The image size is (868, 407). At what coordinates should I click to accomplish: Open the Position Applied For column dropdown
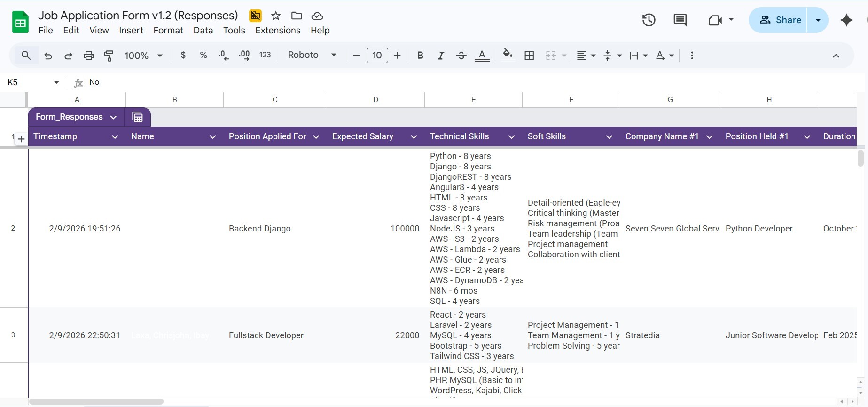click(x=316, y=137)
